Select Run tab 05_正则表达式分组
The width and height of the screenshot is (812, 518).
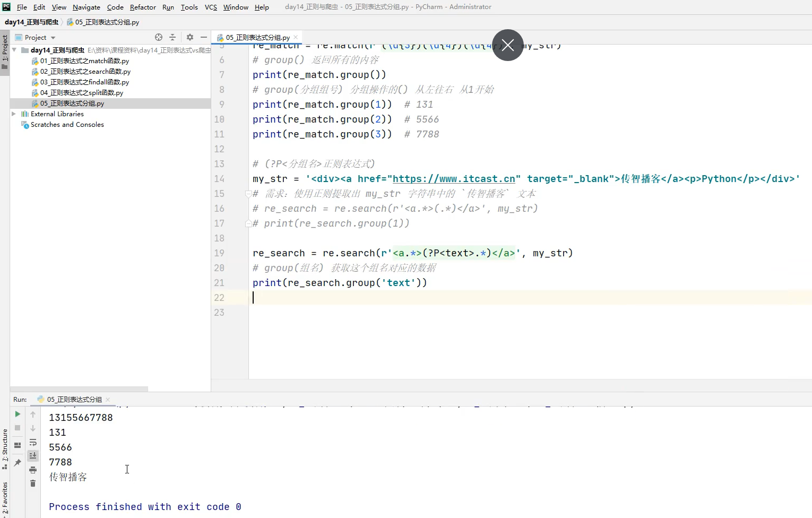[x=74, y=399]
